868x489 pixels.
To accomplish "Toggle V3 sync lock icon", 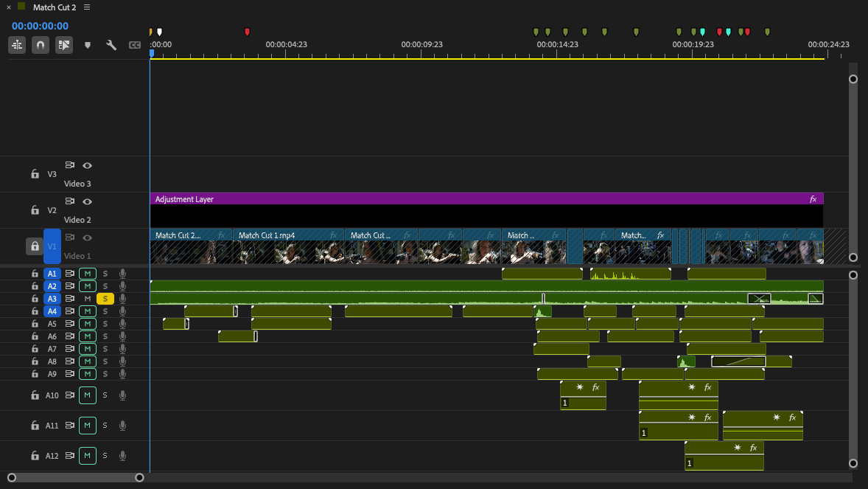I will 70,165.
